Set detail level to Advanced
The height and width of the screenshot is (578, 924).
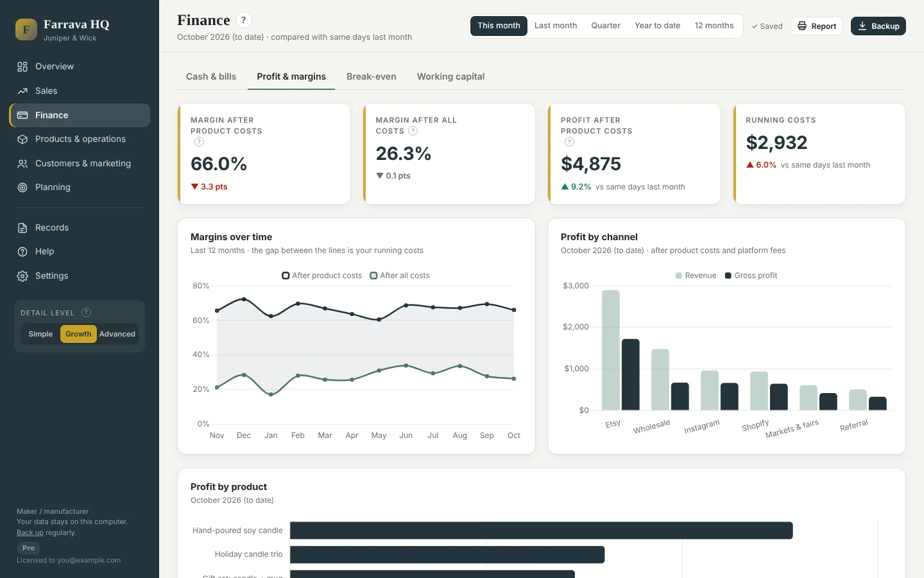coord(117,334)
